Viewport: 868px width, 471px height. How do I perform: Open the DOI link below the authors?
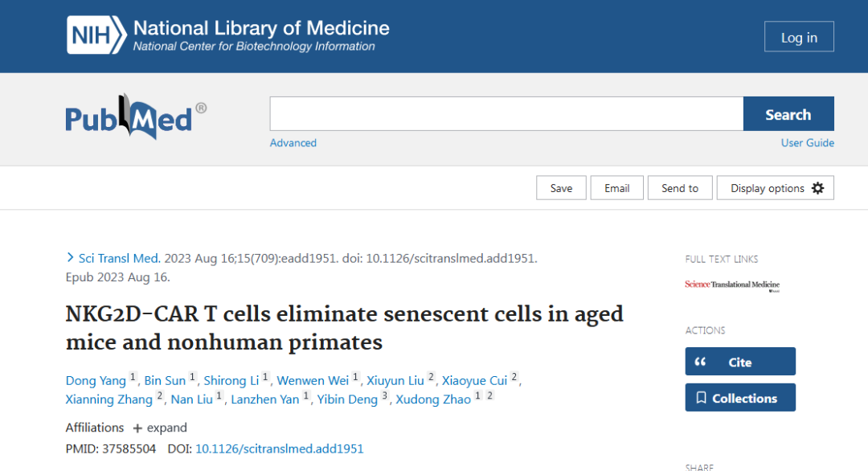(279, 448)
